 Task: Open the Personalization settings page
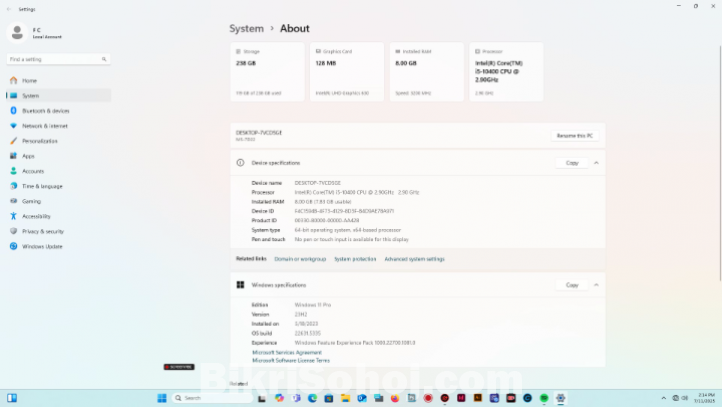point(40,141)
